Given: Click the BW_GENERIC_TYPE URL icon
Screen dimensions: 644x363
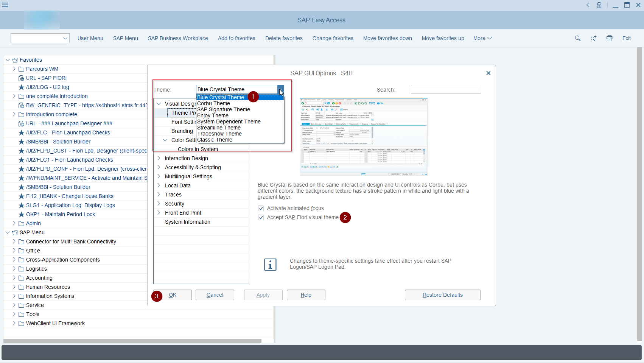Looking at the screenshot, I should click(x=22, y=105).
